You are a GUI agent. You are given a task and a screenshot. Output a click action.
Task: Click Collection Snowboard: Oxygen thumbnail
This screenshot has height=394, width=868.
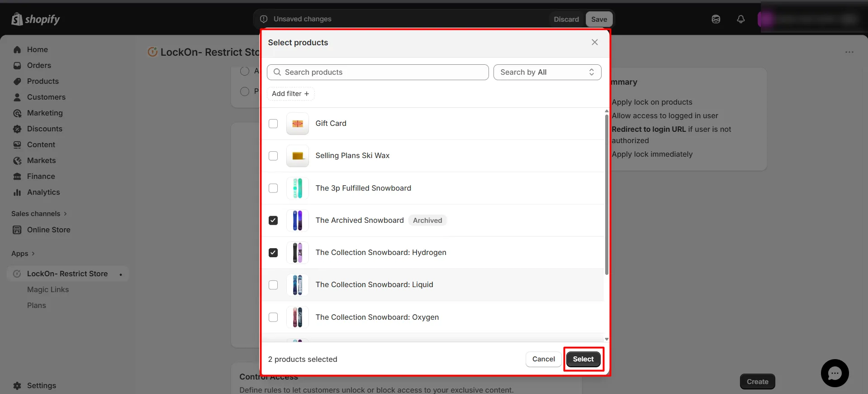point(298,317)
